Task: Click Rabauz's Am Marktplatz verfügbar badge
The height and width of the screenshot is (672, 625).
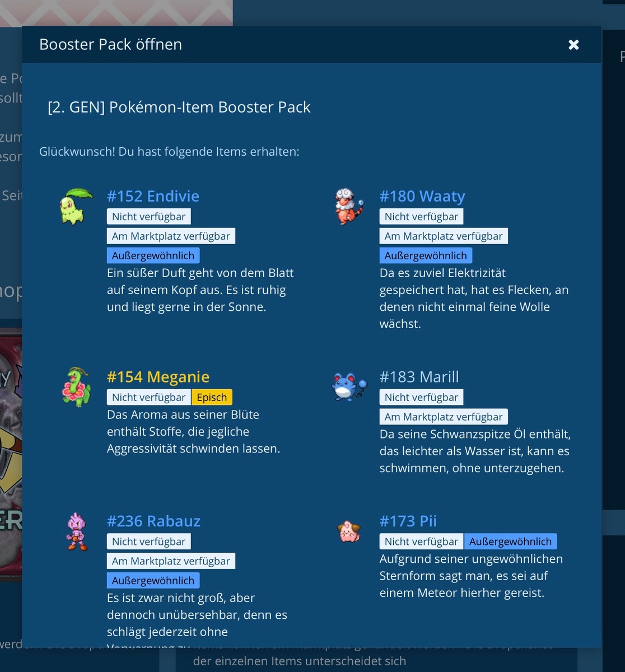Action: point(171,562)
